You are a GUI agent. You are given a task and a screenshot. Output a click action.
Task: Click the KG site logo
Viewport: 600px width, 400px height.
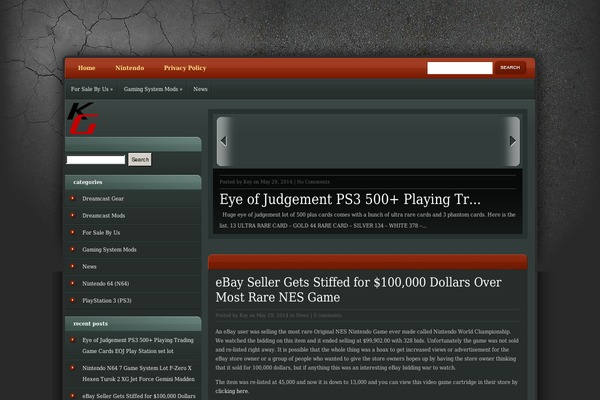(x=83, y=118)
